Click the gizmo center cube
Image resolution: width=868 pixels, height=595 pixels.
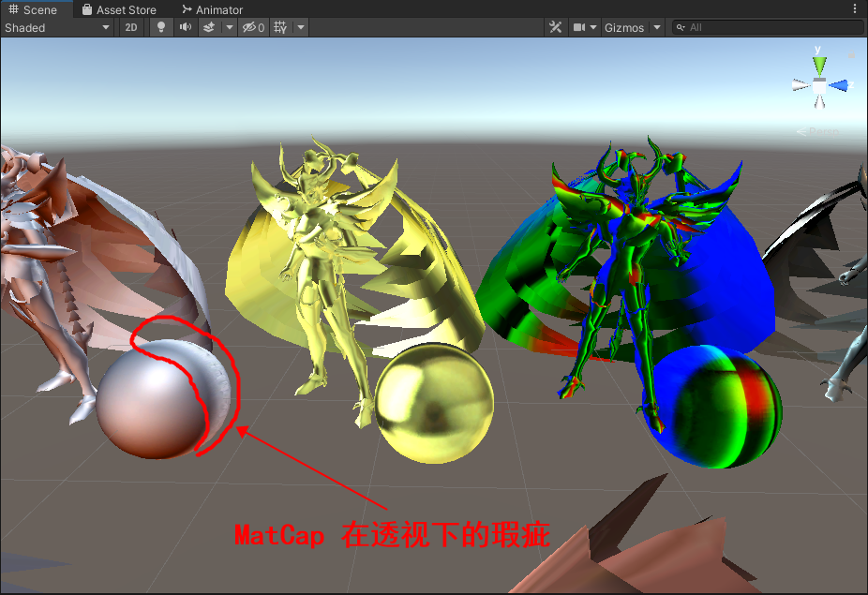click(819, 86)
